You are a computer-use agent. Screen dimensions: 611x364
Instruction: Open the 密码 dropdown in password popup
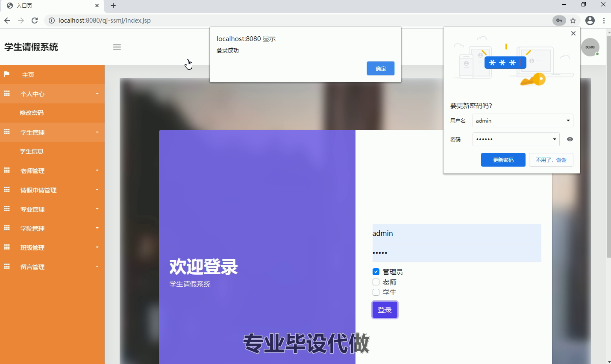(555, 139)
